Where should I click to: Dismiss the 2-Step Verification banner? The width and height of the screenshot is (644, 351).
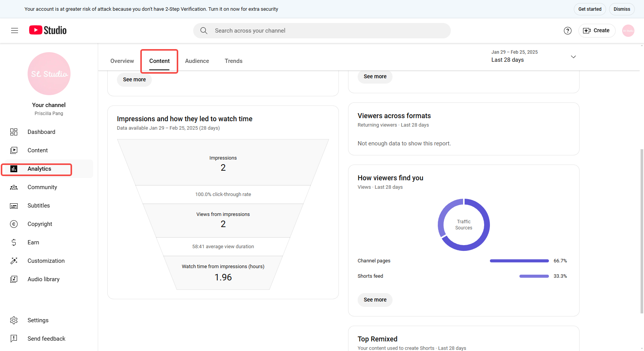click(x=621, y=9)
